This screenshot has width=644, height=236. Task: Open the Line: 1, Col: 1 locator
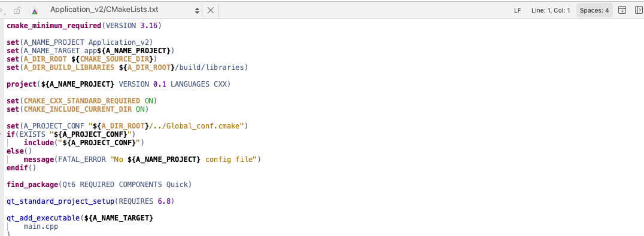(x=551, y=11)
